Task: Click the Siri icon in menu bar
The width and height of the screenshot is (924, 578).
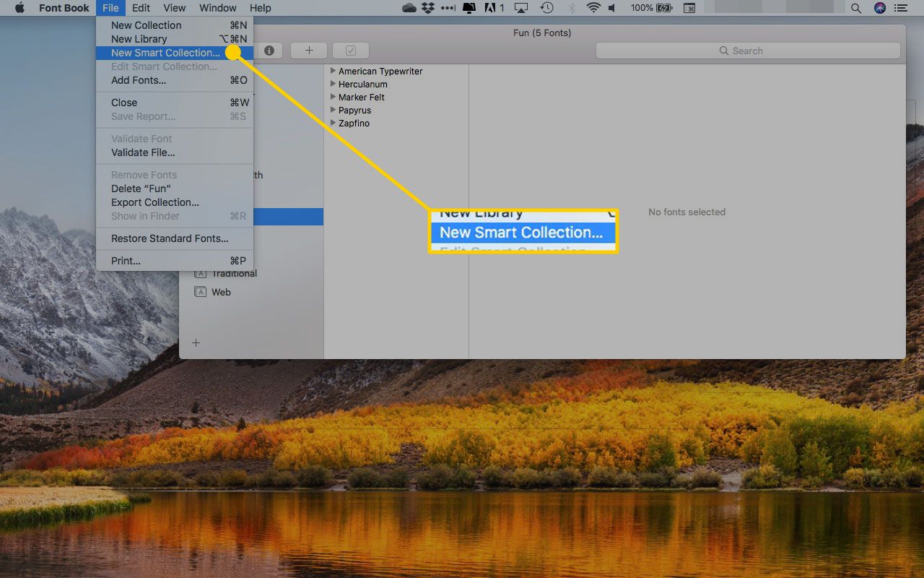Action: (879, 8)
